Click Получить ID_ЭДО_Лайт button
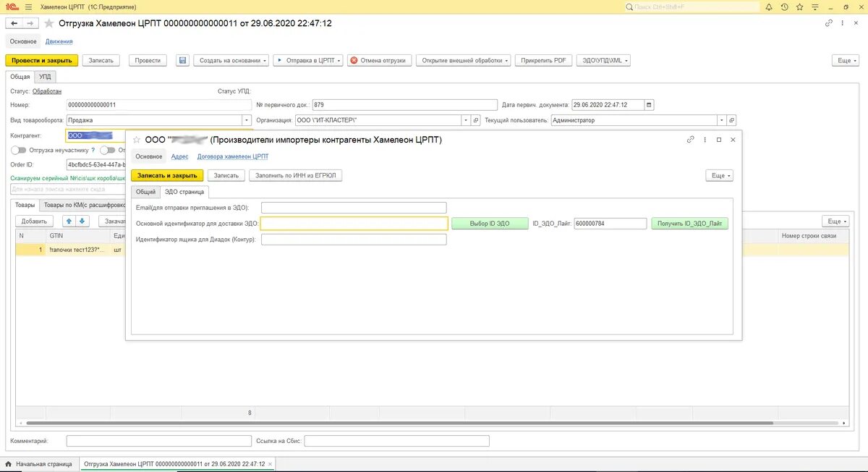This screenshot has width=868, height=472. click(689, 224)
